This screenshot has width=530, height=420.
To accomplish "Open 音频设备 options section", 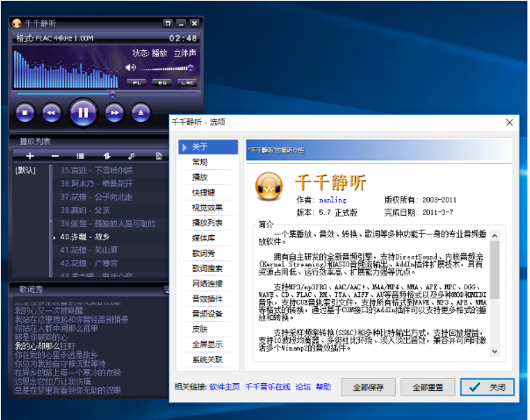I will pyautogui.click(x=208, y=314).
